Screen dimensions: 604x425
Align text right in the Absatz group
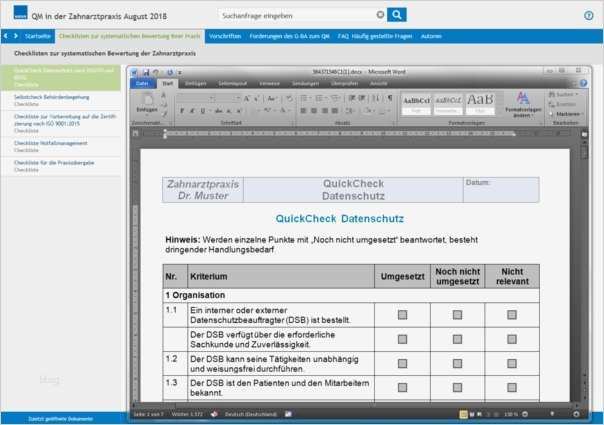click(325, 111)
